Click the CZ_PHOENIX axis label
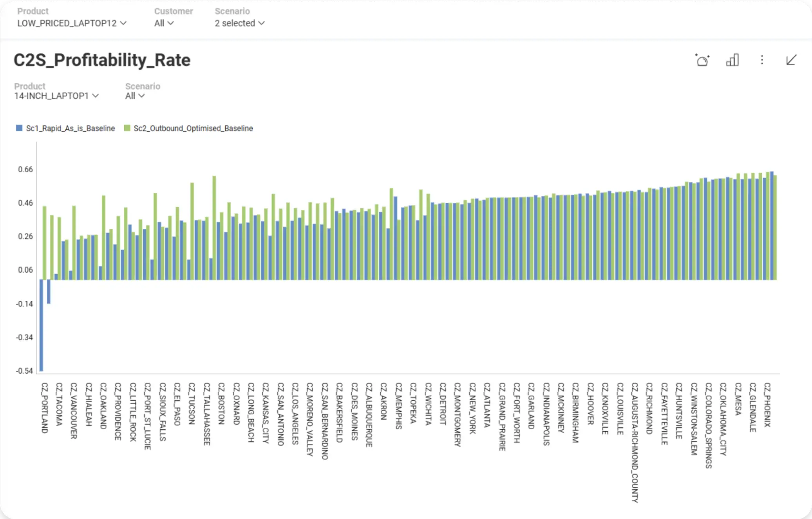The height and width of the screenshot is (519, 812). point(767,405)
